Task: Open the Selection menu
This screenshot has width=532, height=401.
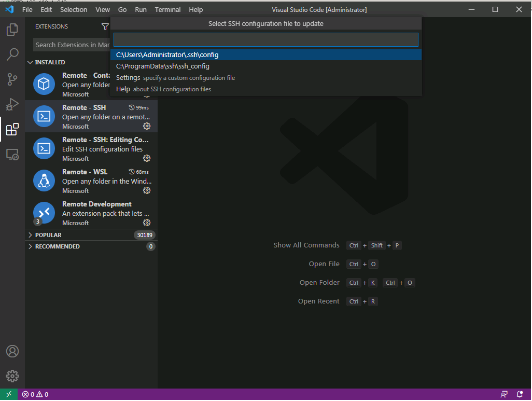Action: (x=74, y=10)
